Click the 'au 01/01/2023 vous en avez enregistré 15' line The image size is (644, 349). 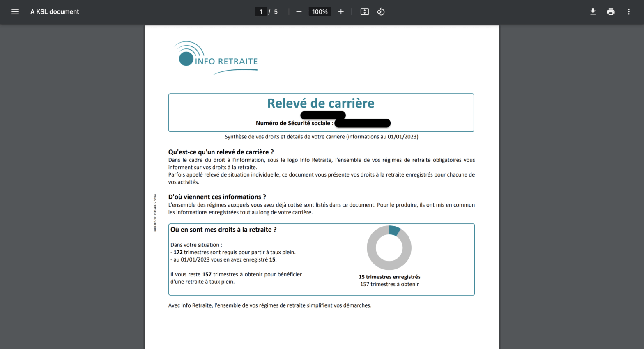point(223,259)
